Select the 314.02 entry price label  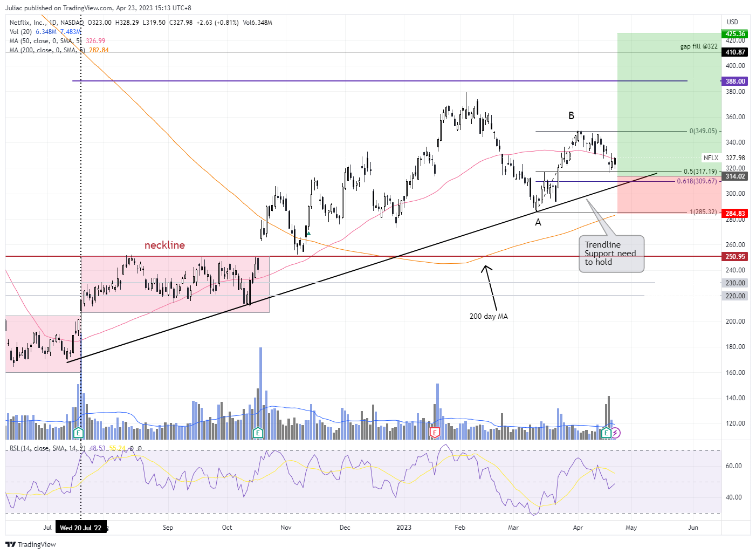pyautogui.click(x=735, y=176)
